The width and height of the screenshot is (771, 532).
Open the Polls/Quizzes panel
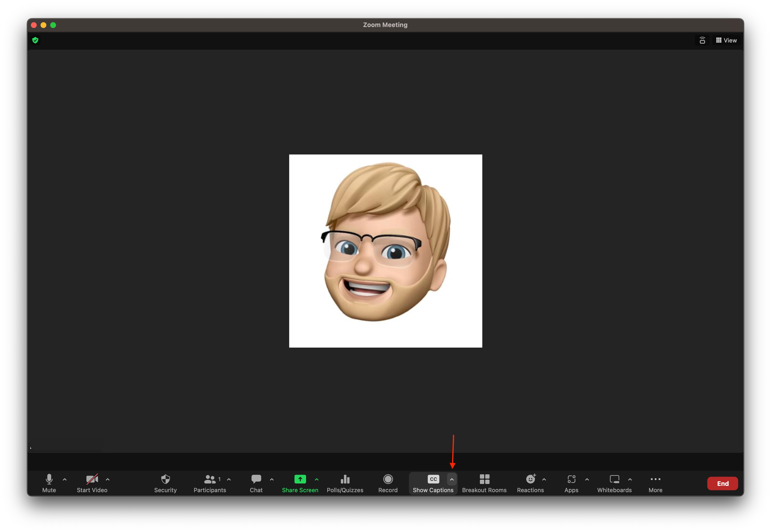click(345, 483)
